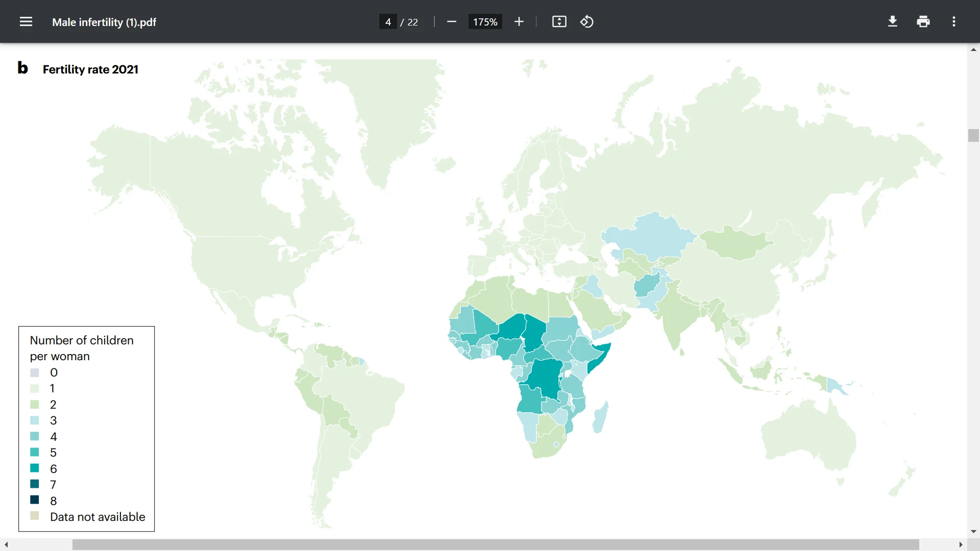The height and width of the screenshot is (551, 980).
Task: Click the horizontal scrollbar left arrow
Action: pyautogui.click(x=6, y=545)
